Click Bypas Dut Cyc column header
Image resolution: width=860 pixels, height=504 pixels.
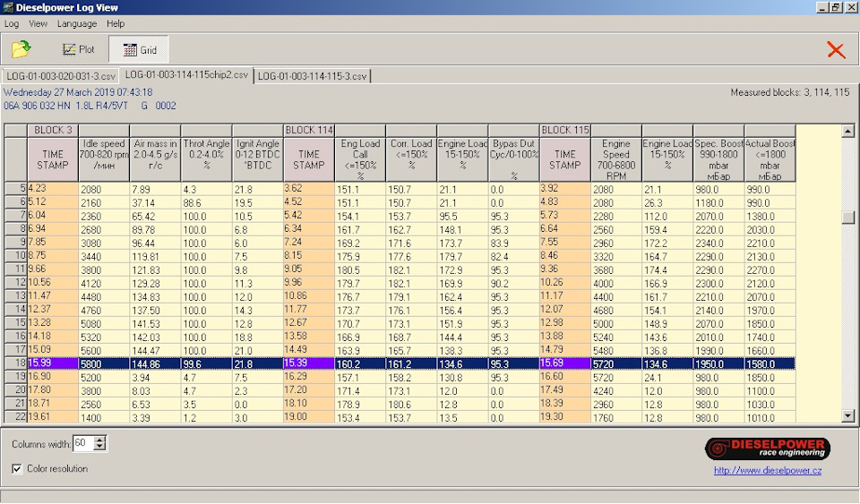click(514, 159)
